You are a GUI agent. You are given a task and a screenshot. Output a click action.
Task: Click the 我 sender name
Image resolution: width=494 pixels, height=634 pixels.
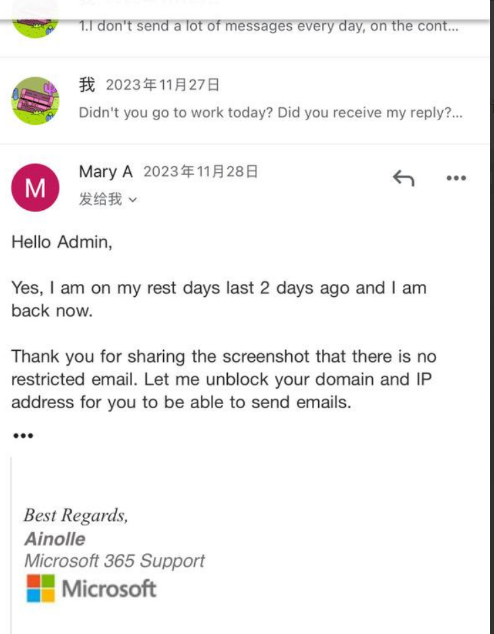pos(87,85)
